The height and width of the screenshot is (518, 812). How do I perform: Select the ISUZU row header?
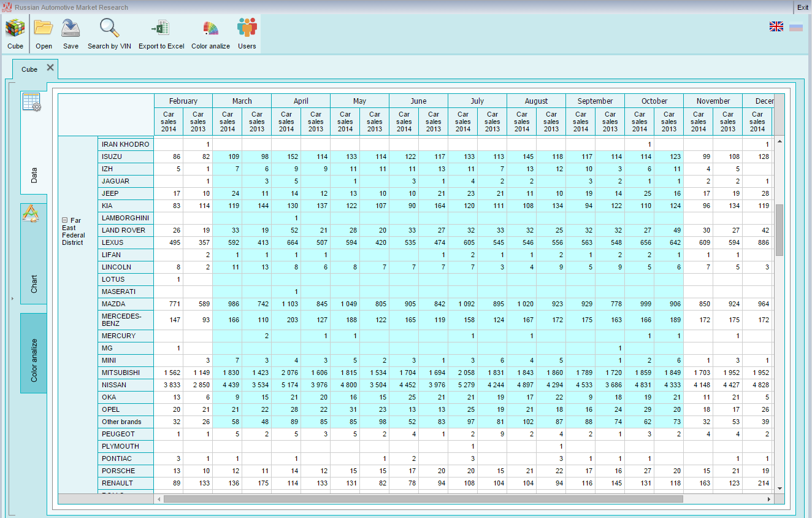click(x=126, y=157)
